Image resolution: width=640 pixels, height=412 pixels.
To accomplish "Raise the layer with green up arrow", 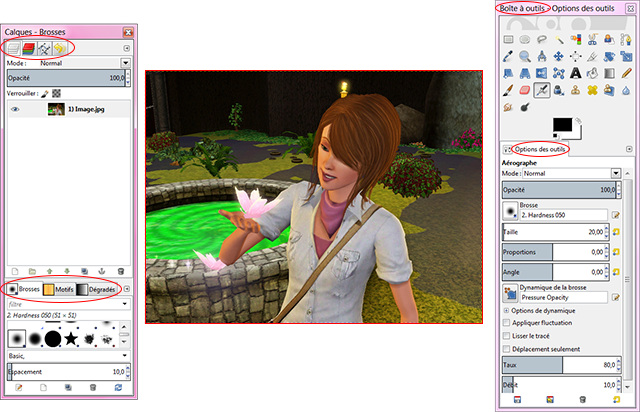I will point(50,271).
